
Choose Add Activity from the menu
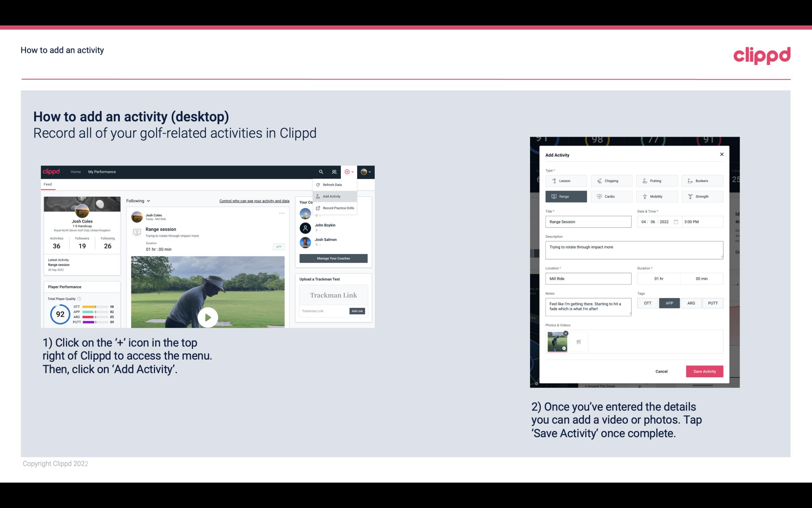click(x=331, y=196)
